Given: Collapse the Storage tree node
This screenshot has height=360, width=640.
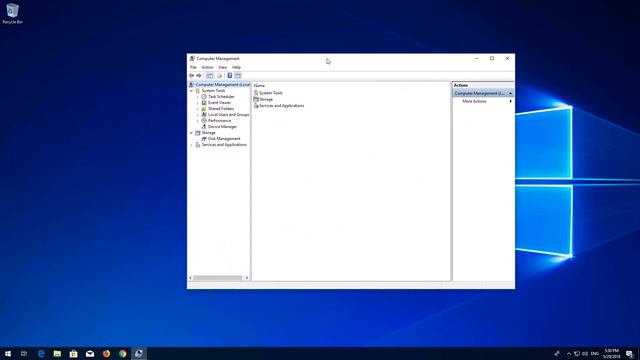Looking at the screenshot, I should [x=191, y=133].
